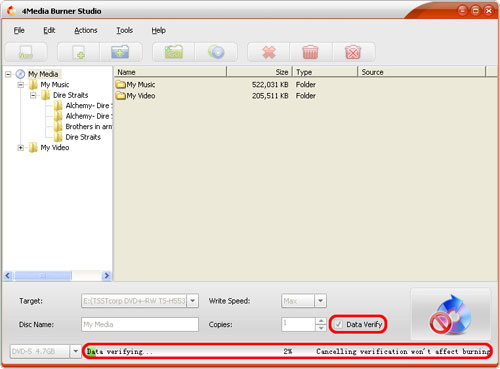Click the View toolbar button
This screenshot has height=369, width=500.
[x=26, y=52]
